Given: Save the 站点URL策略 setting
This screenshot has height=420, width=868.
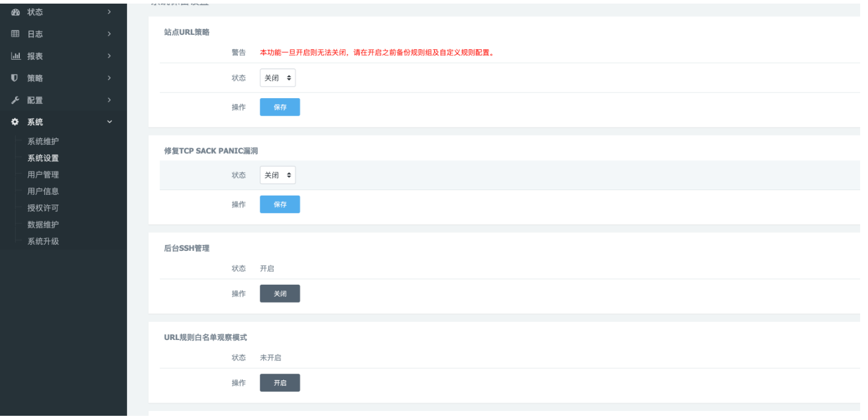Looking at the screenshot, I should (x=279, y=107).
